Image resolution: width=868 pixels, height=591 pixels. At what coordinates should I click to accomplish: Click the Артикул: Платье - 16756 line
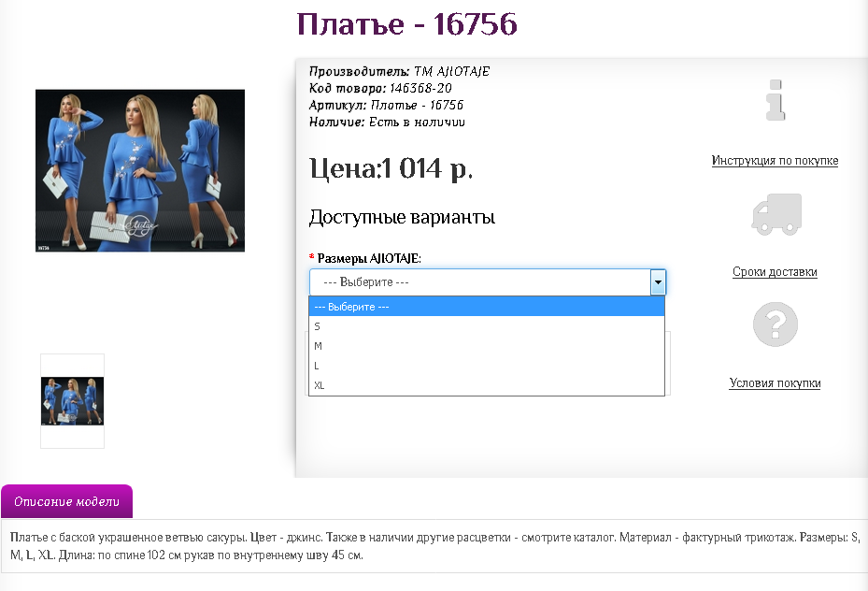pos(386,105)
